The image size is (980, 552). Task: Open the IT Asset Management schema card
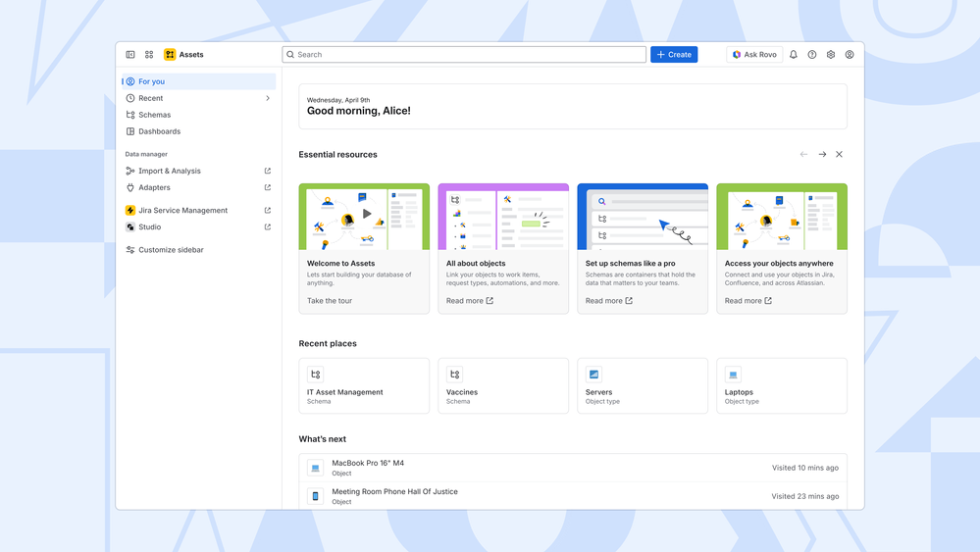(x=364, y=385)
